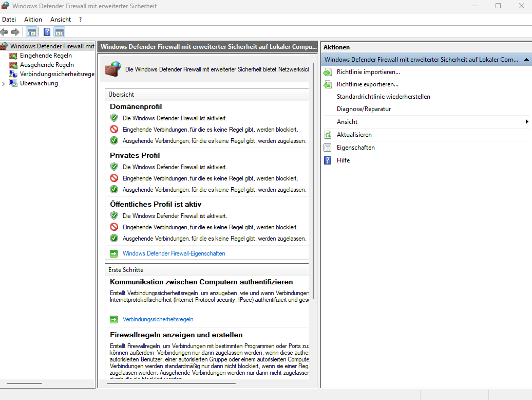
Task: Click Aktualisieren in Aktionen pane
Action: click(x=354, y=135)
